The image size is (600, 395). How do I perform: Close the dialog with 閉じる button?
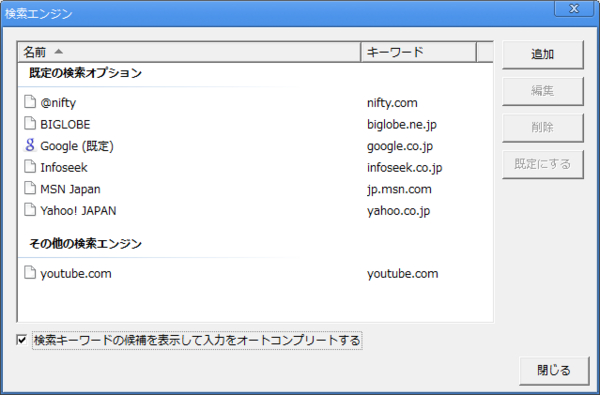[554, 371]
